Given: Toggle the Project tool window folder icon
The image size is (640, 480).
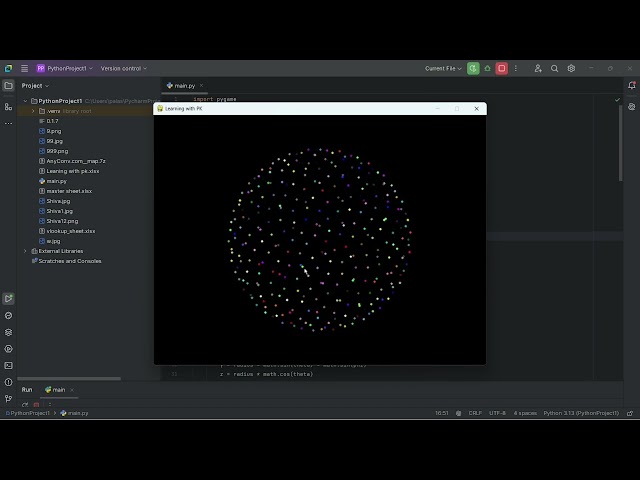Looking at the screenshot, I should 8,86.
